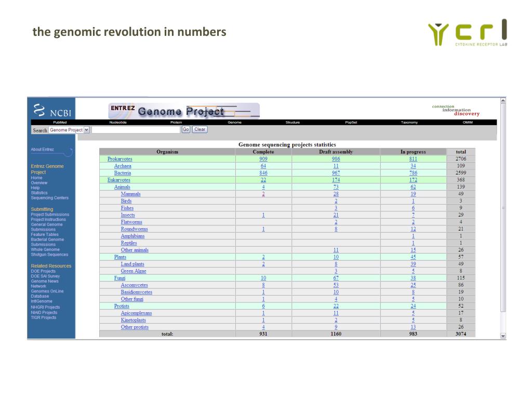Open Genome in the top navigation bar
The image size is (532, 399).
[x=234, y=123]
